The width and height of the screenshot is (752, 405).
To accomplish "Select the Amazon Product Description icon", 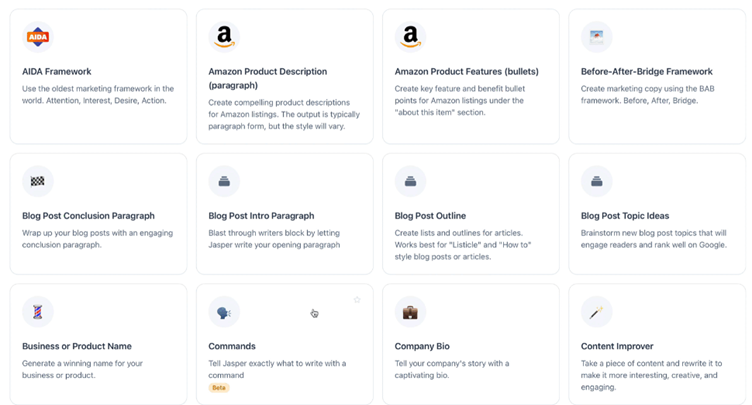I will 224,37.
